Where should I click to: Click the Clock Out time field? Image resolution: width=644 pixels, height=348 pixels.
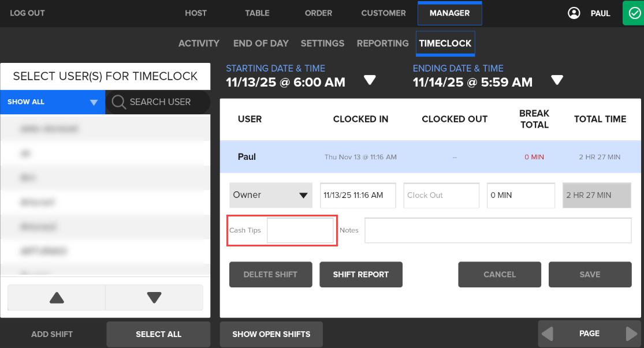pyautogui.click(x=441, y=196)
